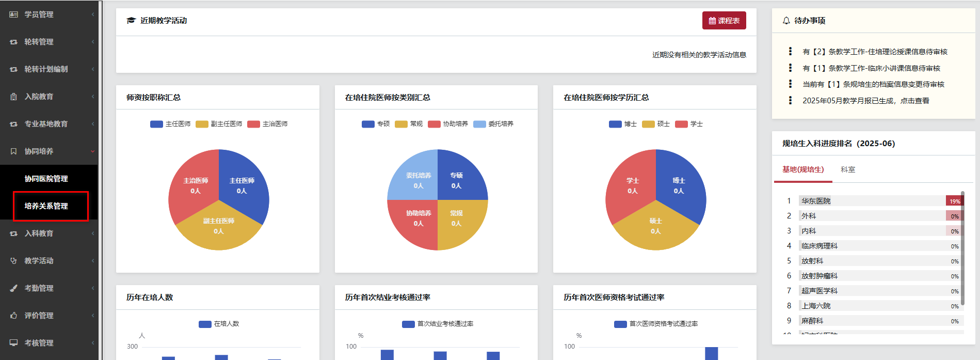Switch to 基地(规培生) tab
Viewport: 980px width, 360px height.
[x=803, y=169]
